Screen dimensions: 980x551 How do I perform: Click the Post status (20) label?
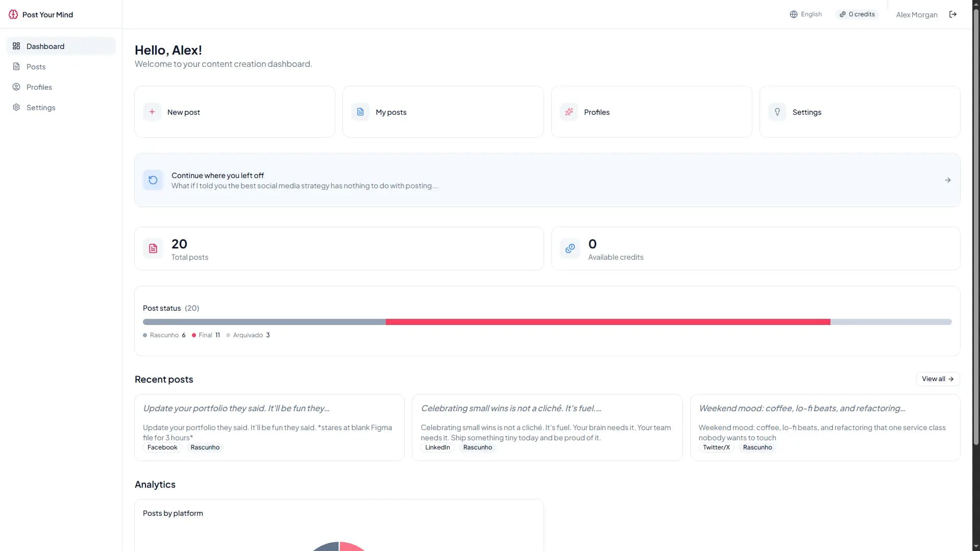171,308
